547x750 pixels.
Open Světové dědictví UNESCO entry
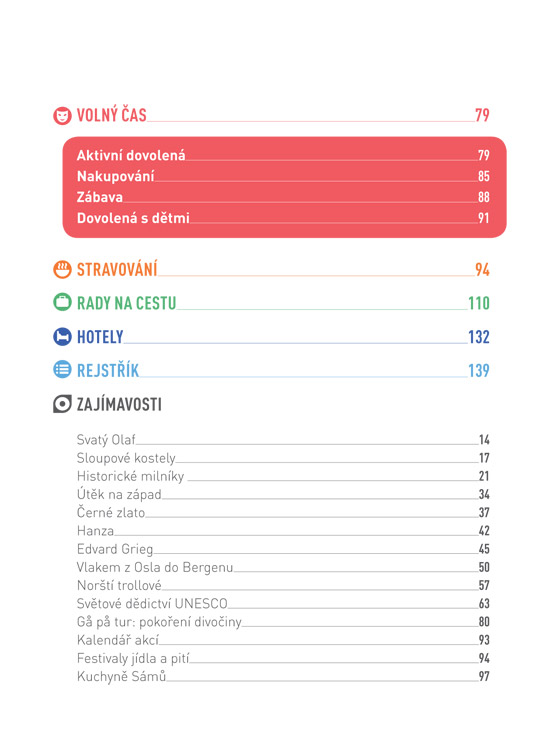tap(152, 604)
